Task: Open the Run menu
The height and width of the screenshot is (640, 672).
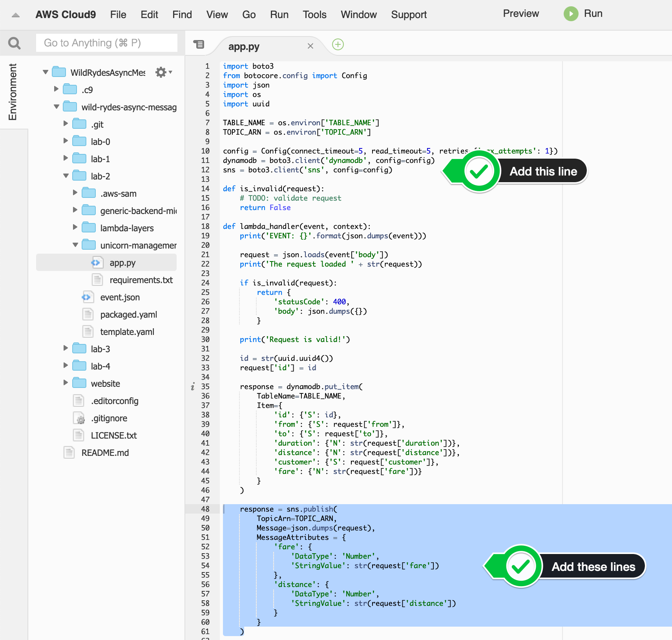Action: click(x=279, y=15)
